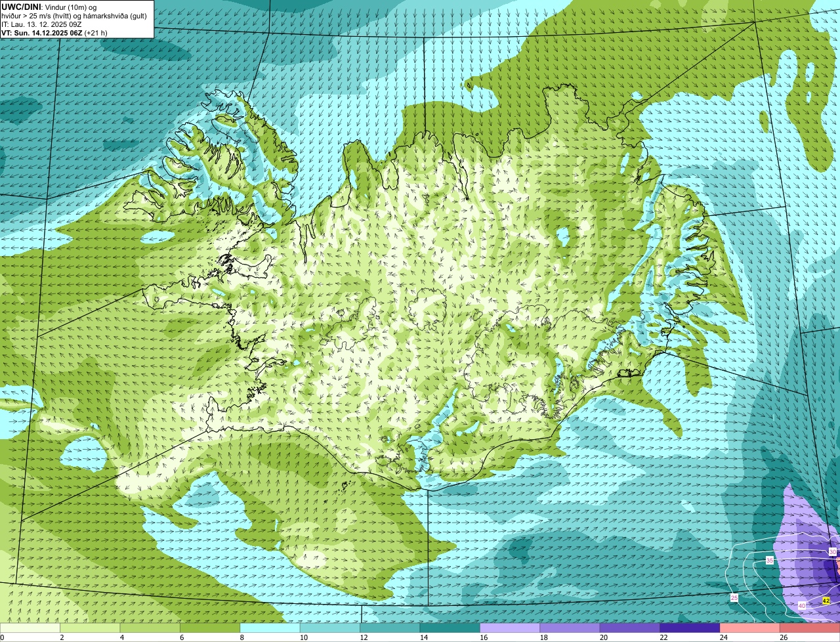
Task: Click the 4–6 m/s green legend swatch
Action: point(150,628)
